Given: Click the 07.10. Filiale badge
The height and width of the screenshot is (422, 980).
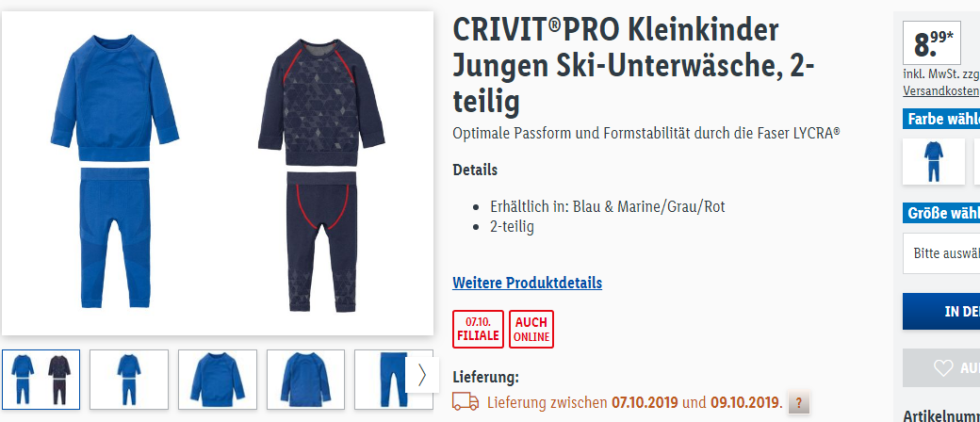Looking at the screenshot, I should 478,329.
